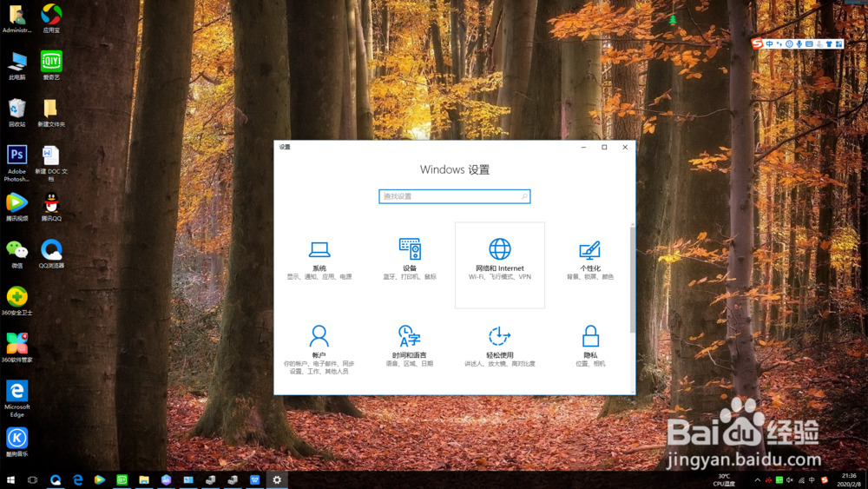The height and width of the screenshot is (489, 868).
Task: Close the 设置 window
Action: (x=625, y=148)
